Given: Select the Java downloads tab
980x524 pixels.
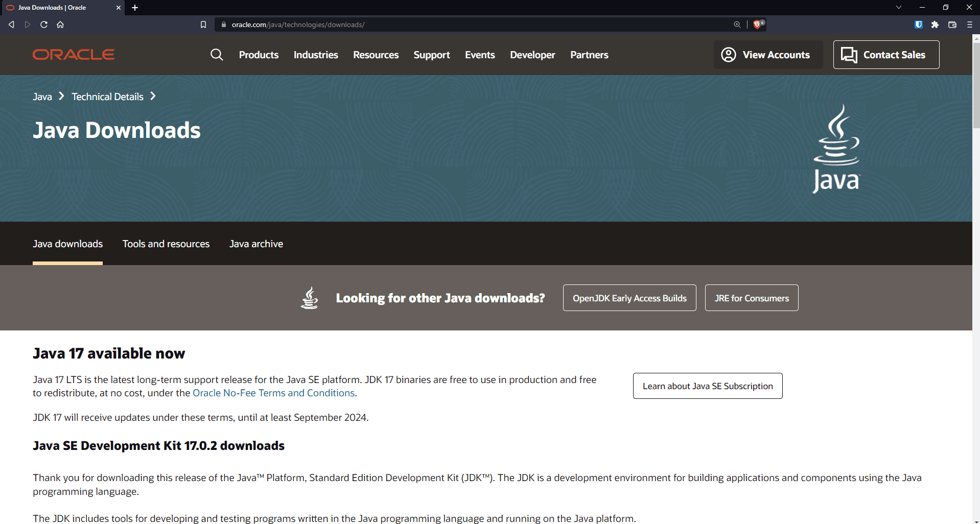Looking at the screenshot, I should point(67,244).
